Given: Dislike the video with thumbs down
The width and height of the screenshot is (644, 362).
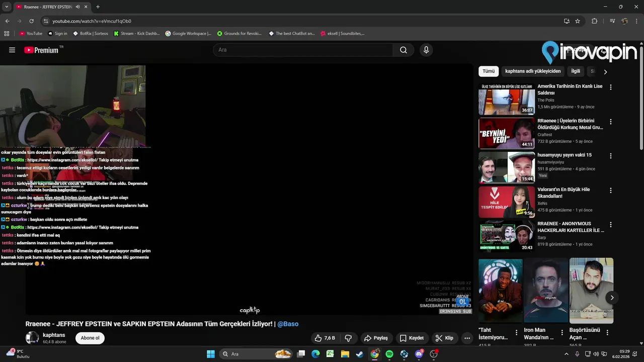Looking at the screenshot, I should point(348,338).
